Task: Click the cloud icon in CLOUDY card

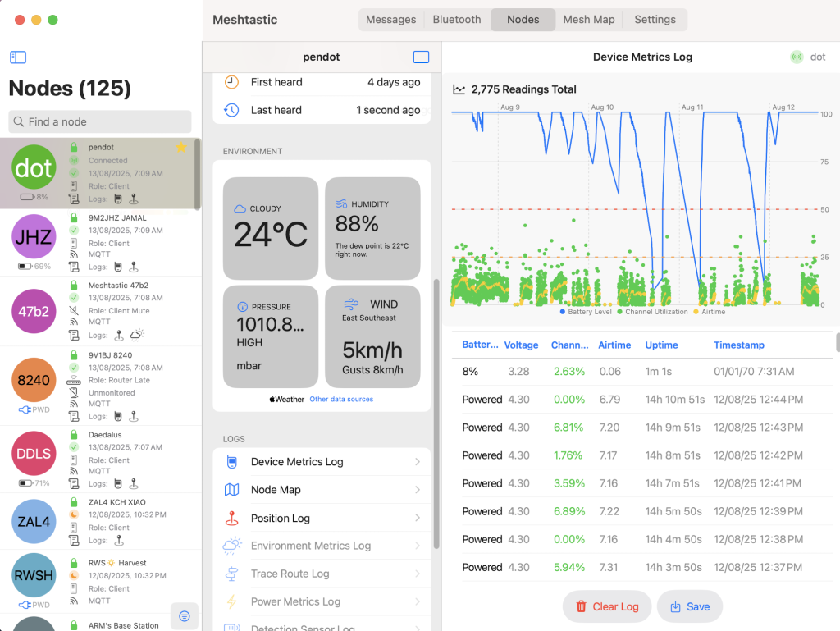Action: coord(240,208)
